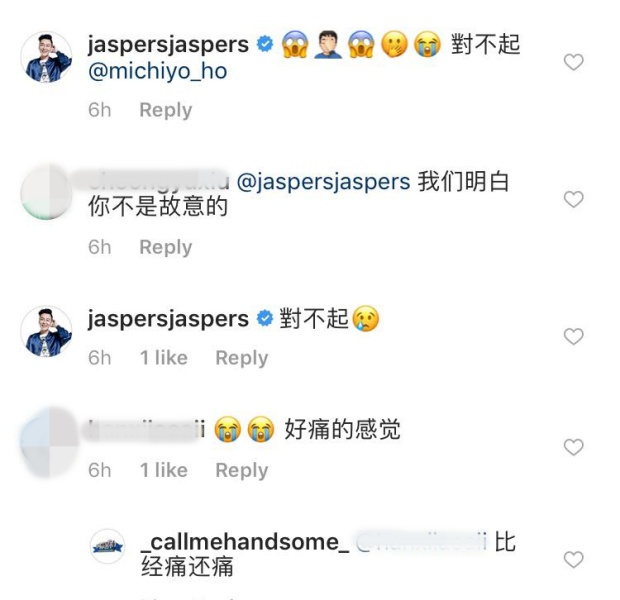620x600 pixels.
Task: Open the @jaspersjaspers mention in the reply
Action: click(x=323, y=182)
